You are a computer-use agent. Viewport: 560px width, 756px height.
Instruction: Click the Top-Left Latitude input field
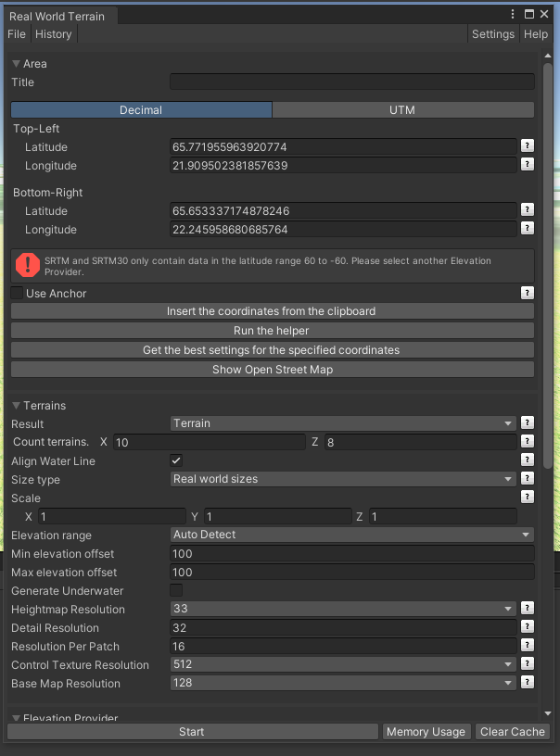coord(343,146)
